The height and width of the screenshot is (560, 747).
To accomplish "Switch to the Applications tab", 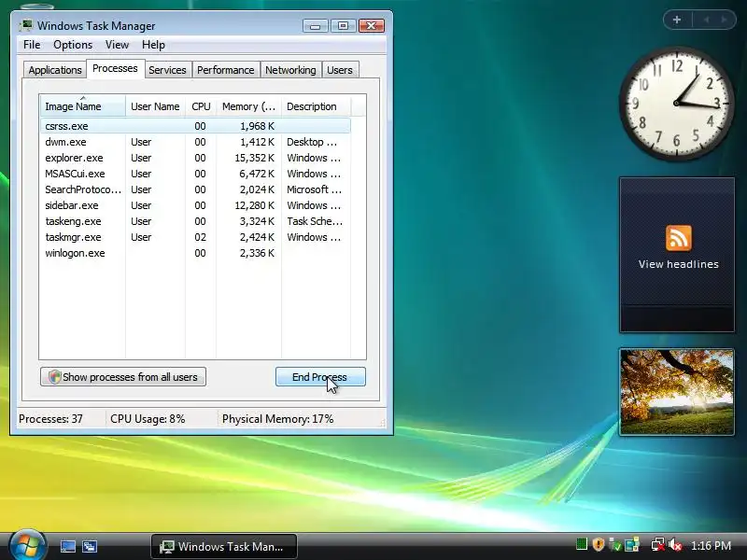I will (55, 70).
